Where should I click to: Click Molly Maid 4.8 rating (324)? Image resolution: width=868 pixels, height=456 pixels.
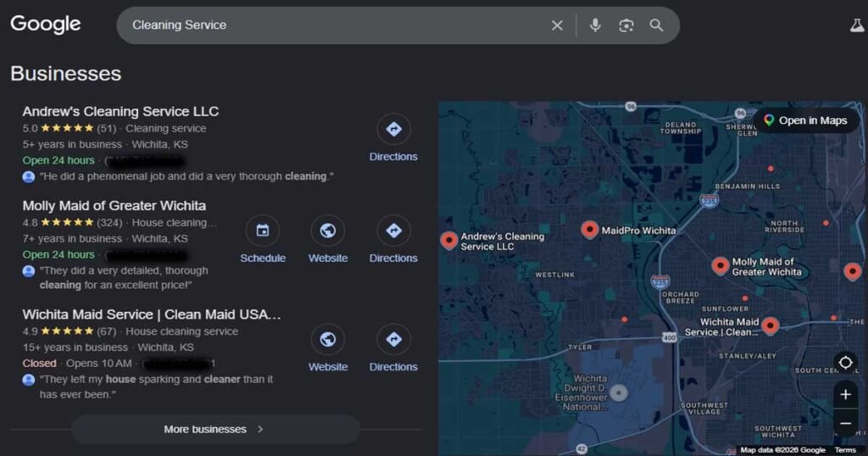tap(72, 222)
